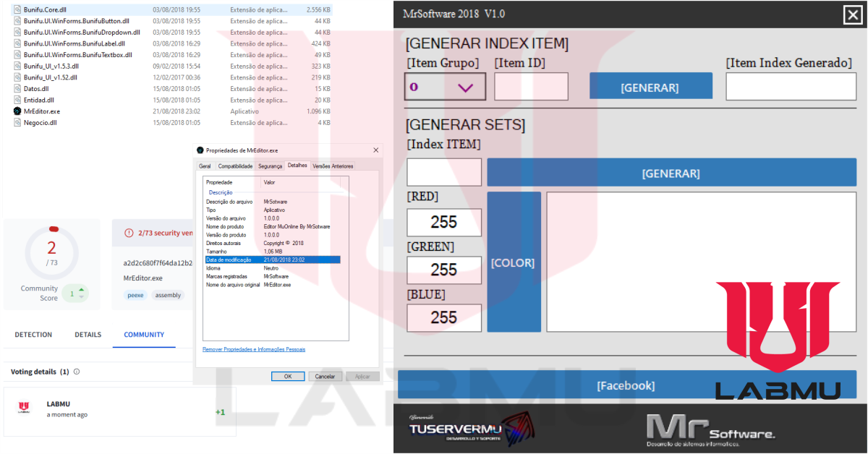Viewport: 868px width, 454px height.
Task: Click the Facebook button
Action: [x=626, y=385]
